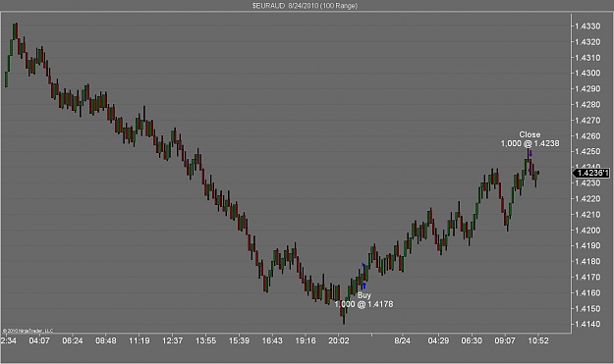Screen dimensions: 614x364
Task: Click the 08:48 time axis label
Action: point(106,340)
